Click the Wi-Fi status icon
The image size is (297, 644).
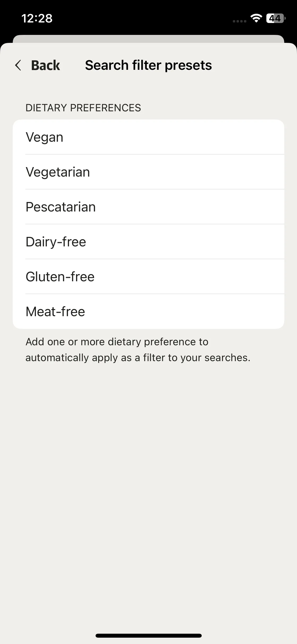256,18
